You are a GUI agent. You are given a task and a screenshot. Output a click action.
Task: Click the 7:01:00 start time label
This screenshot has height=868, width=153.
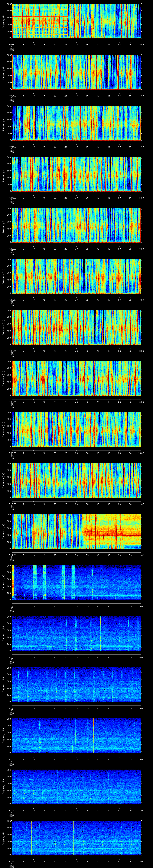[x=12, y=44]
